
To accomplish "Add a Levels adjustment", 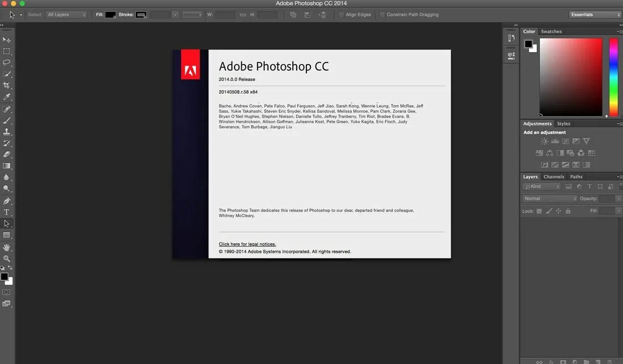I will pyautogui.click(x=555, y=142).
